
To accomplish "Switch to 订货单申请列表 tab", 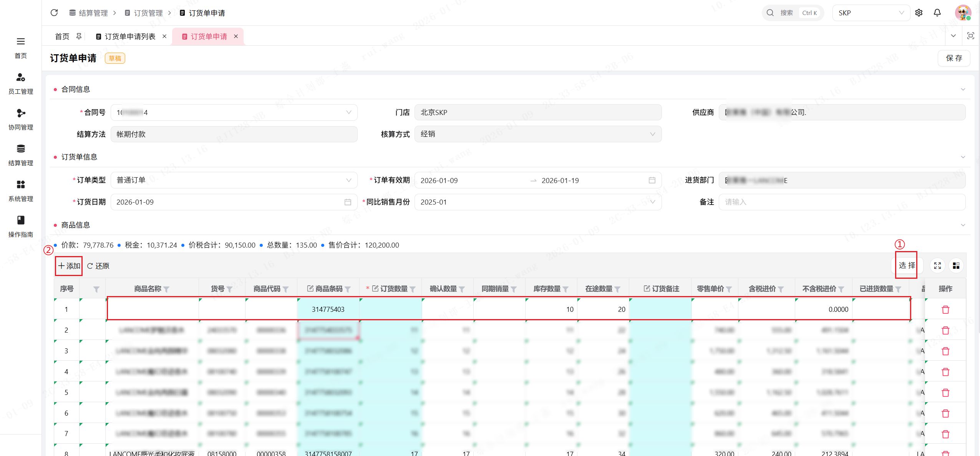I will (130, 36).
